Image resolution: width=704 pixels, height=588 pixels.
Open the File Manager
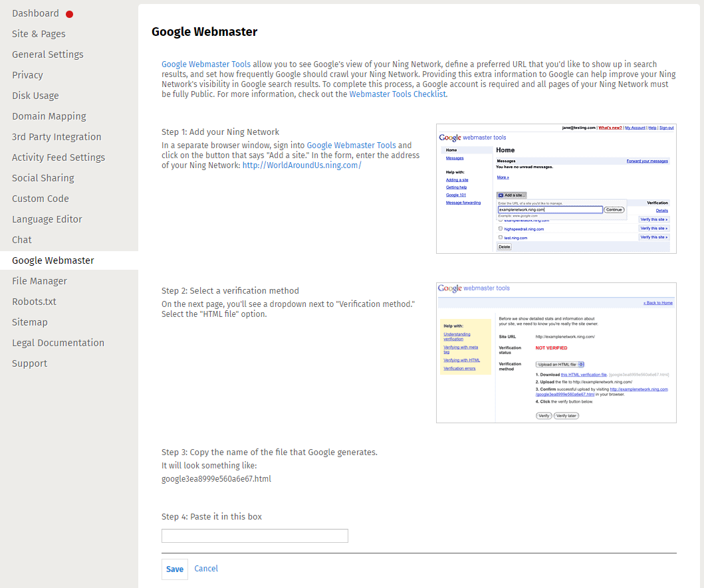tap(39, 282)
